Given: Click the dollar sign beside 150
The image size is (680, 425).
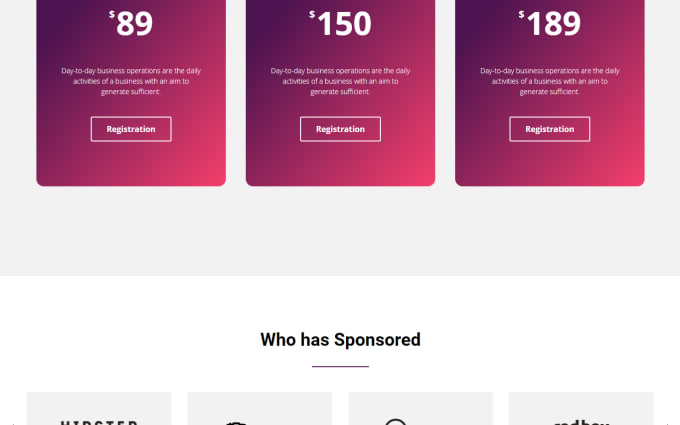Looking at the screenshot, I should [312, 14].
